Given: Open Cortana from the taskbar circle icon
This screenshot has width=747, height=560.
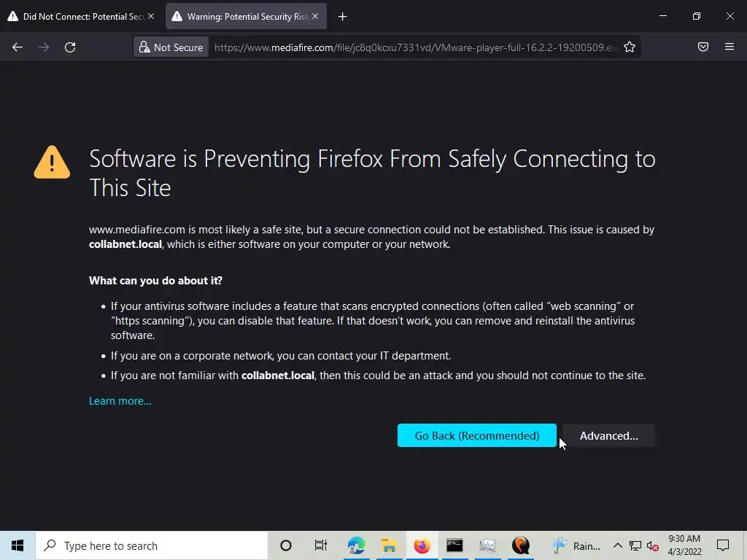Looking at the screenshot, I should coord(286,545).
